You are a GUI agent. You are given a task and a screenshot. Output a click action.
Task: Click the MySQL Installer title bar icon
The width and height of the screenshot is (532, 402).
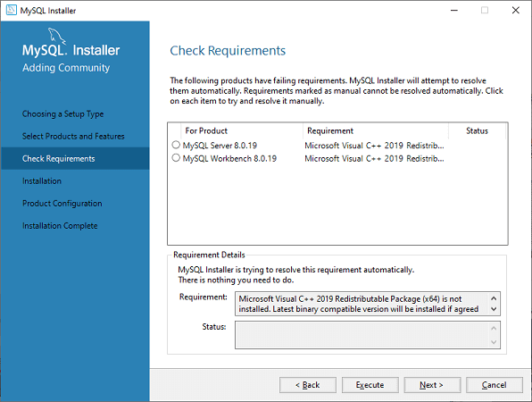(x=12, y=10)
